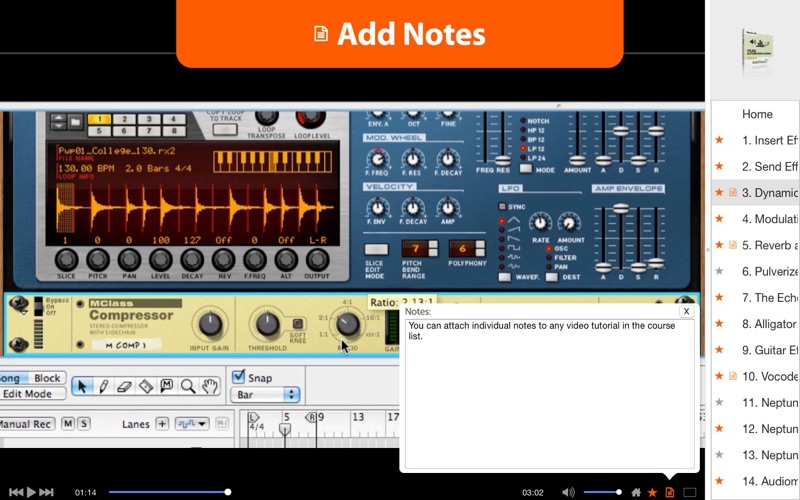Cycle the LFO Dest button
Image resolution: width=800 pixels, height=500 pixels.
(552, 277)
